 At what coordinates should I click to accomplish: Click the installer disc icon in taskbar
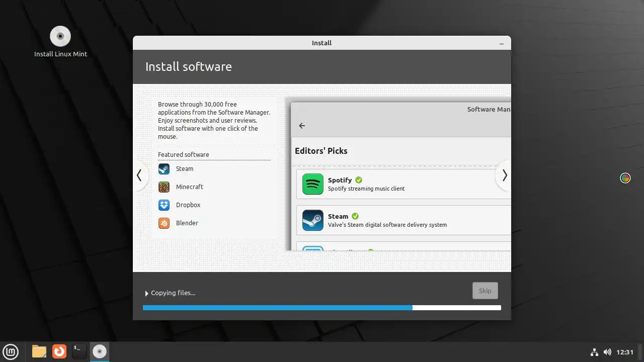point(100,351)
